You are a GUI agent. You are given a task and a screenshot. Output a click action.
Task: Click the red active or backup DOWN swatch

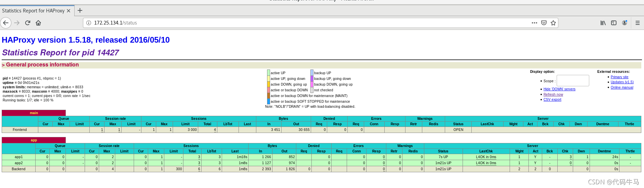click(x=269, y=90)
